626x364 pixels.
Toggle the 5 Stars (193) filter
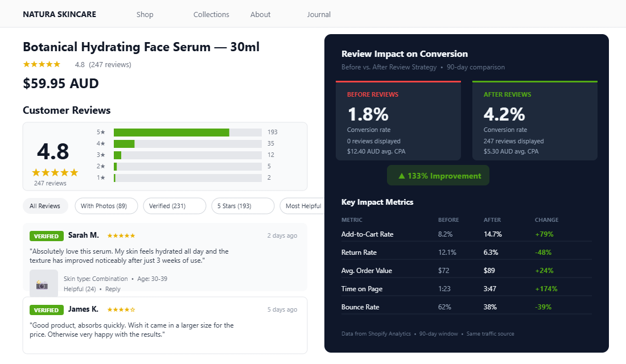[242, 206]
